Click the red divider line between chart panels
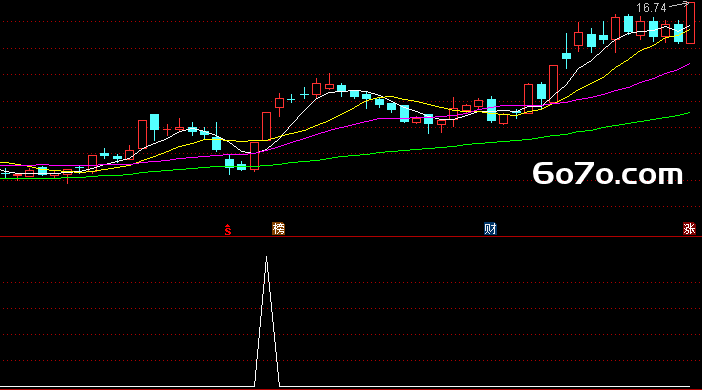The height and width of the screenshot is (390, 702). click(351, 236)
